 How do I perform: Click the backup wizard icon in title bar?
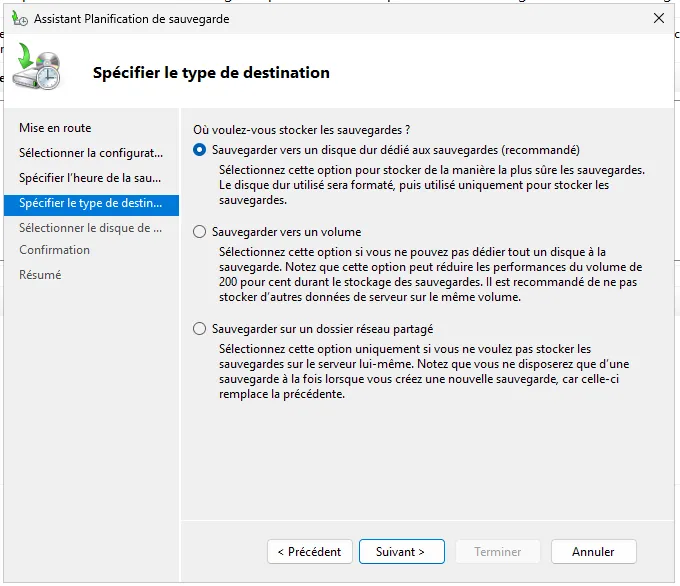tap(17, 18)
